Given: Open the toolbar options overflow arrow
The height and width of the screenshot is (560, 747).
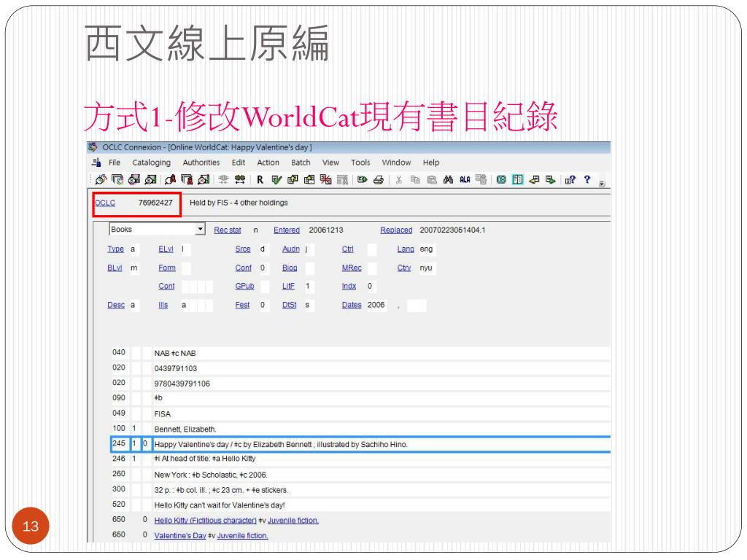Looking at the screenshot, I should tap(602, 183).
